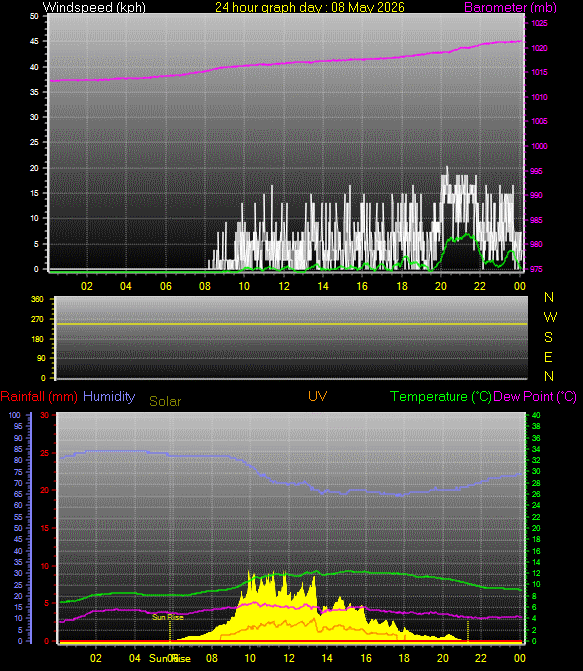The image size is (583, 671).
Task: Click the "Solar" legend label
Action: tap(165, 401)
